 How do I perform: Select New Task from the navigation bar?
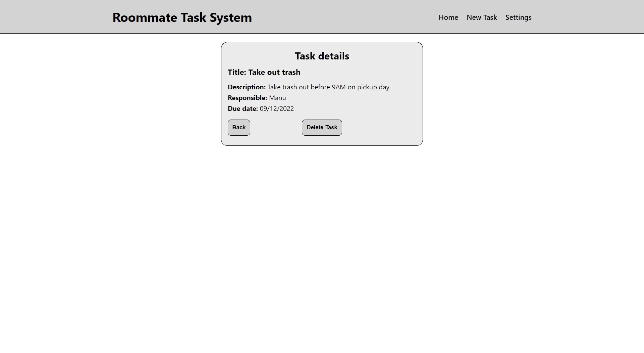(482, 17)
